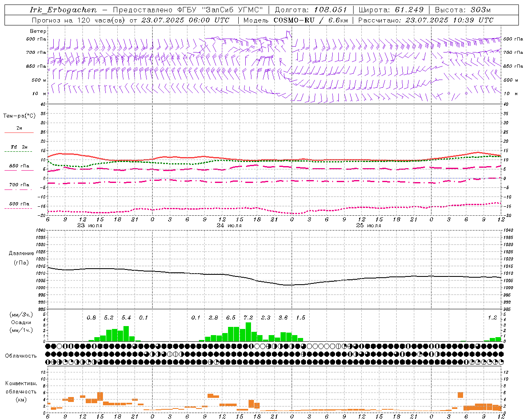This screenshot has height=420, width=525.
Task: Select the 0.8 precipitation total
Action: [91, 317]
